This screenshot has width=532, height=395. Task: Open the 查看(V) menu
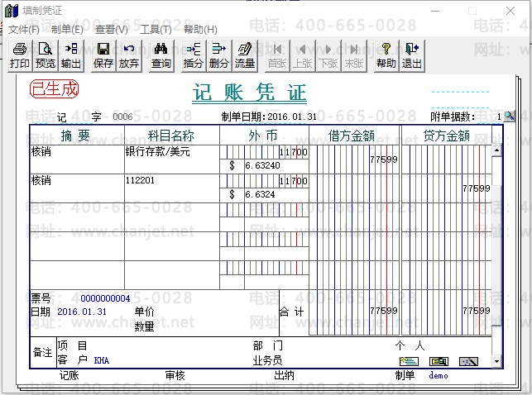(x=112, y=29)
